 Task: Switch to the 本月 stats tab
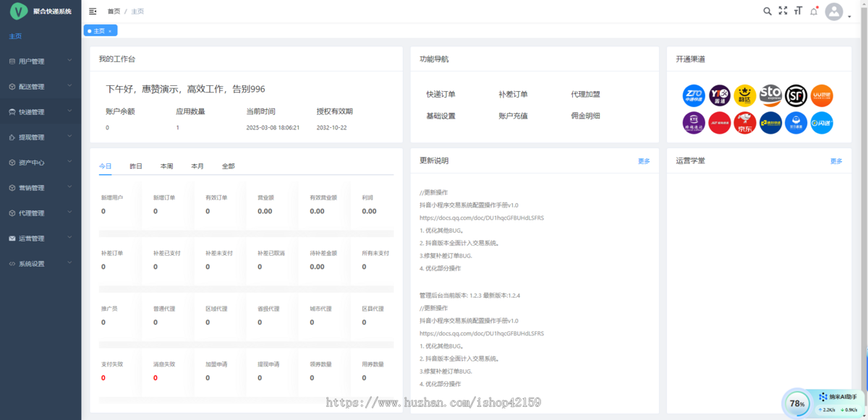[x=197, y=166]
